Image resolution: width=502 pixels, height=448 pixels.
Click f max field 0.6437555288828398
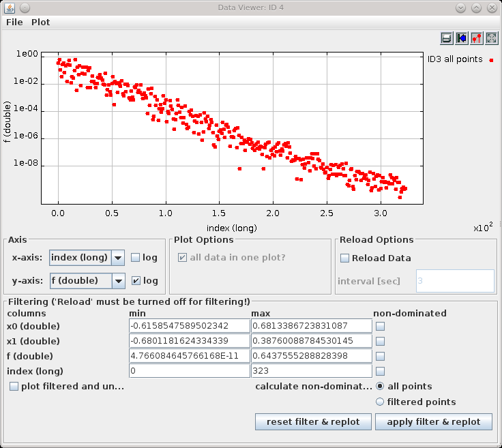click(312, 356)
